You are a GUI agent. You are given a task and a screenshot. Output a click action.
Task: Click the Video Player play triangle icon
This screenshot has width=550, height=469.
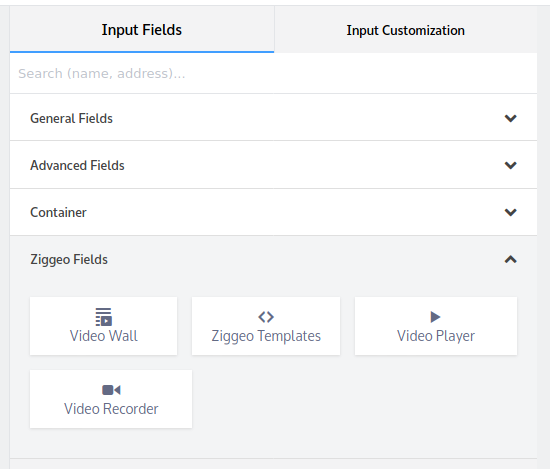[435, 317]
